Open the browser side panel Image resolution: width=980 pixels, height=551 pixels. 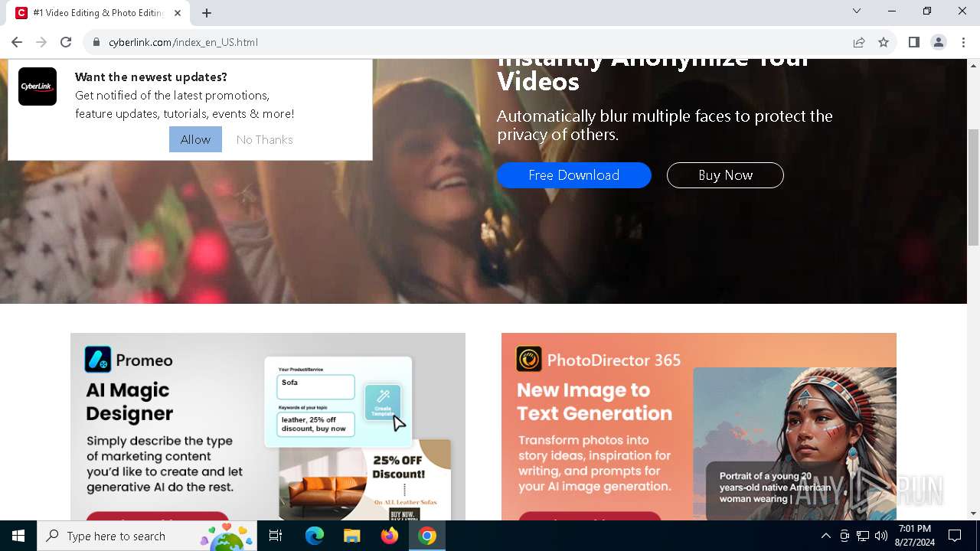[x=914, y=42]
